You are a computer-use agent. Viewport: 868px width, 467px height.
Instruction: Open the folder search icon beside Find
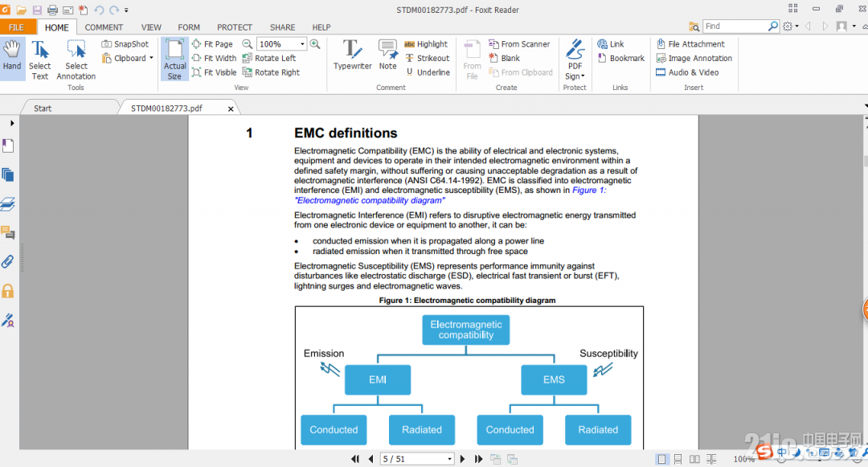(x=694, y=26)
